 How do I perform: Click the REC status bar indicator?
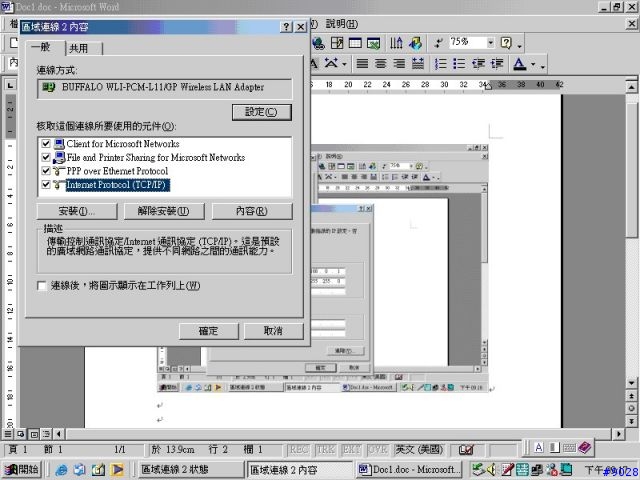point(298,450)
